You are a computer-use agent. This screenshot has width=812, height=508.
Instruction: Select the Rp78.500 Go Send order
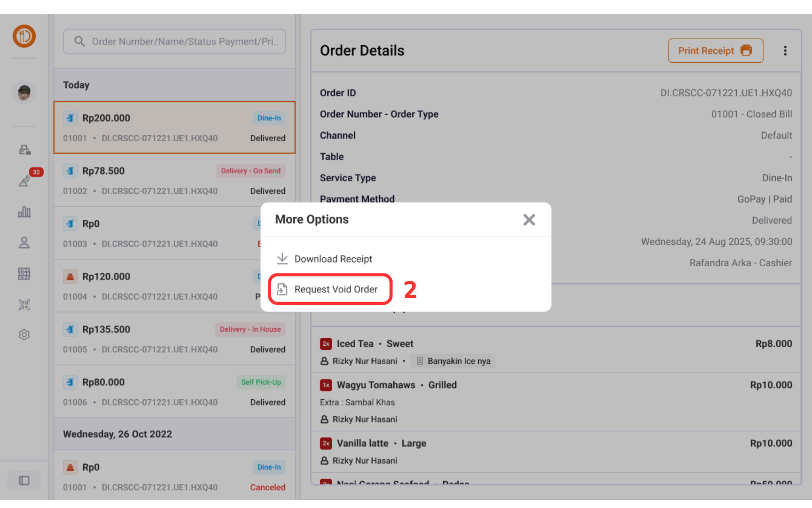174,180
